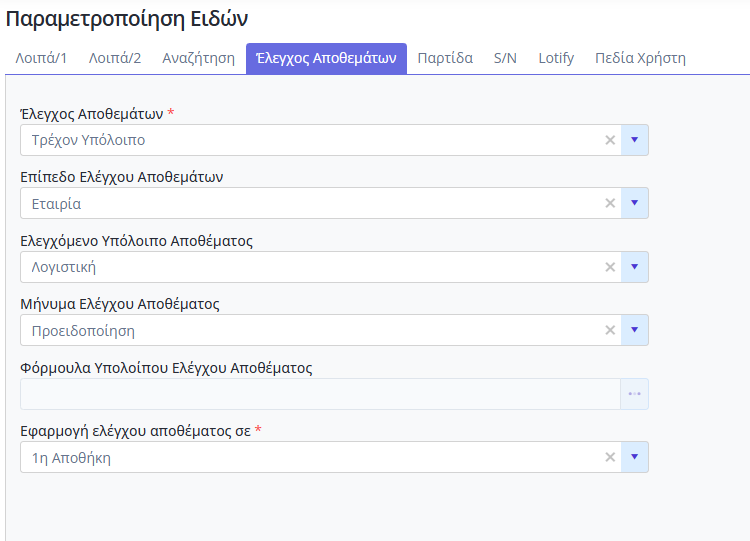Screen dimensions: 750x541
Task: Switch to the Λοιπά/1 tab
Action: point(41,58)
